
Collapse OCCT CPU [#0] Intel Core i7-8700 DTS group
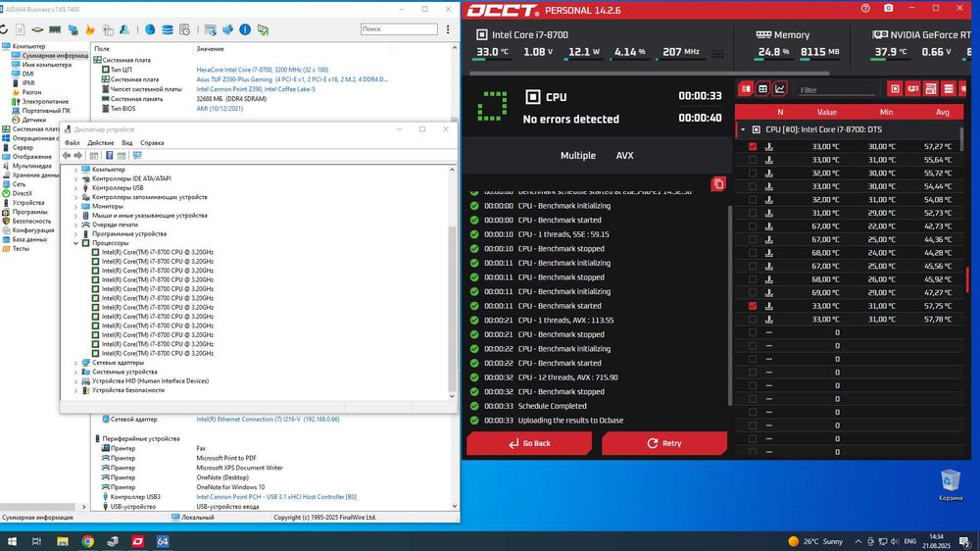(x=743, y=129)
